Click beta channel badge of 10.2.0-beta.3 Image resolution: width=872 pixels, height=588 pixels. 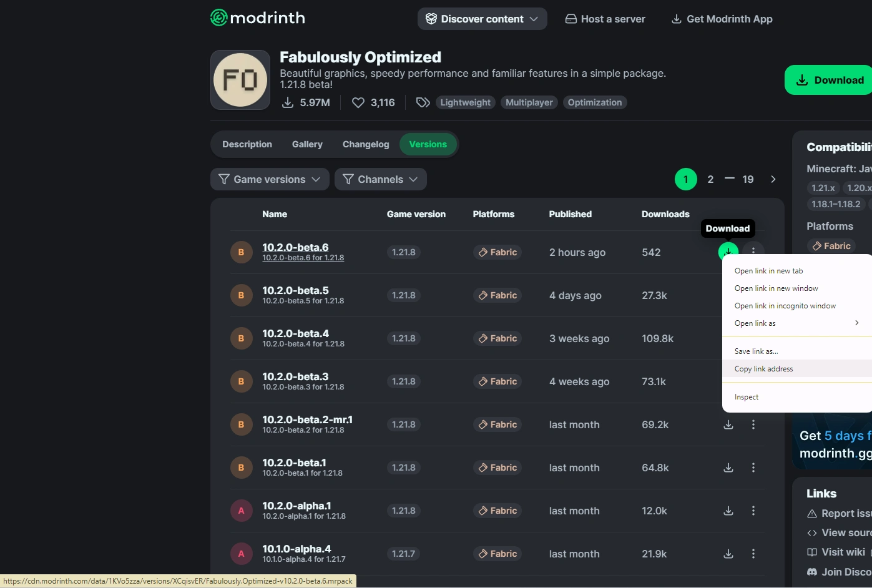click(x=241, y=381)
